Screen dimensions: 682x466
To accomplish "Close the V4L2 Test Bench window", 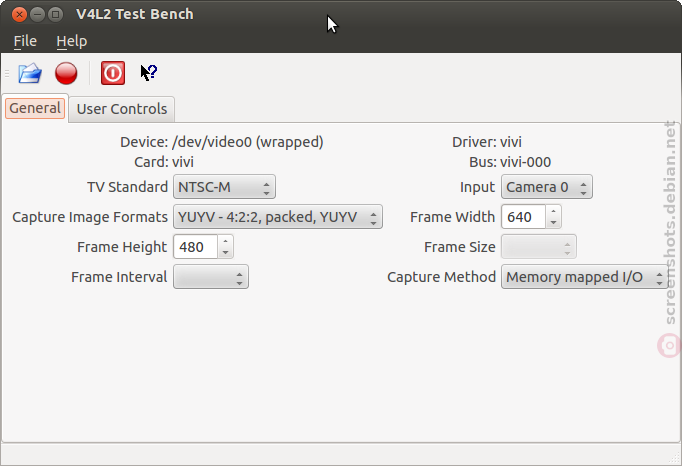I will pos(19,14).
